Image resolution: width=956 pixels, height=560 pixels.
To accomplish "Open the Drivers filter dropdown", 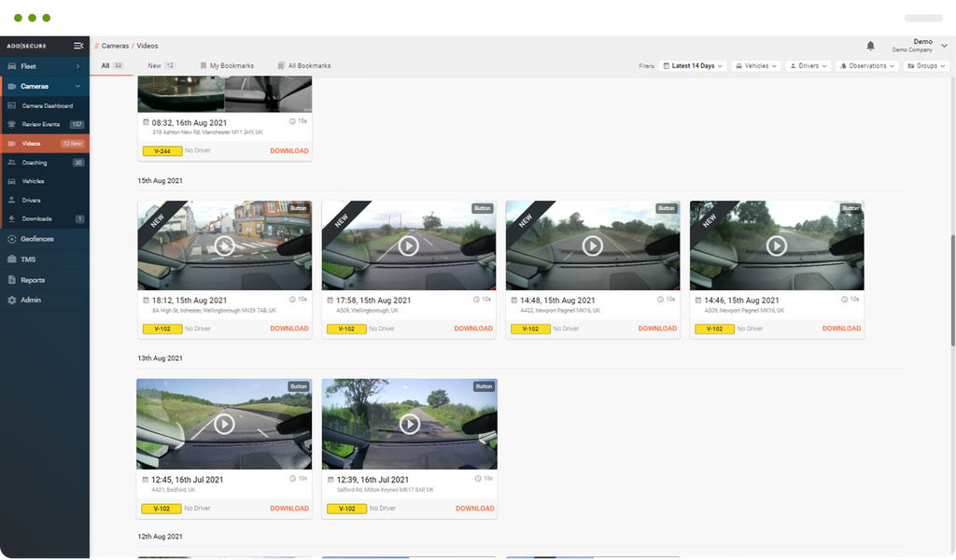I will point(808,66).
